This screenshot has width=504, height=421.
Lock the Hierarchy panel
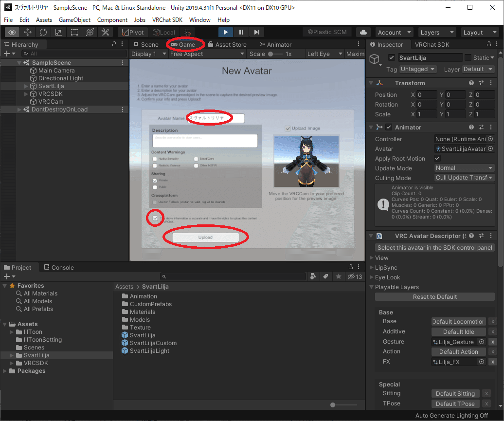coord(114,44)
